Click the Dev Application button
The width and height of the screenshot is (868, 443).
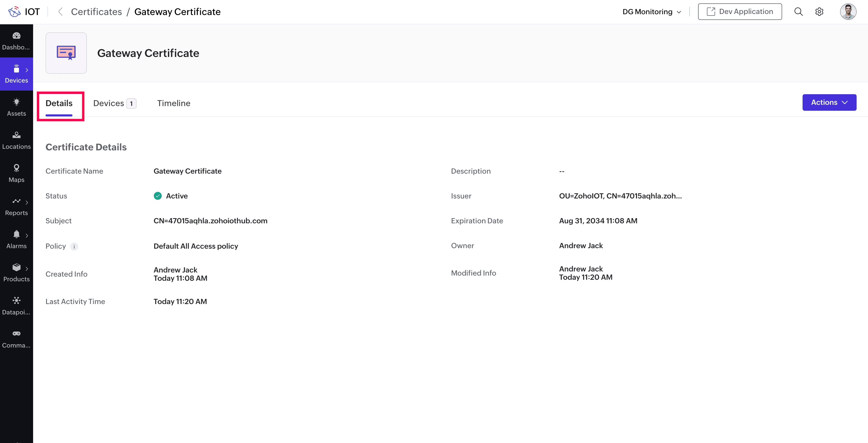[740, 12]
